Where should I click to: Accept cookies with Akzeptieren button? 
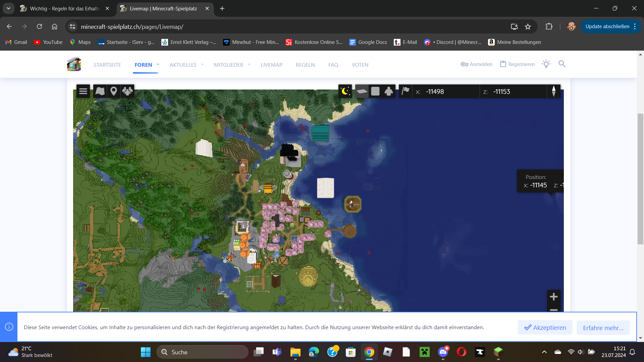[545, 327]
